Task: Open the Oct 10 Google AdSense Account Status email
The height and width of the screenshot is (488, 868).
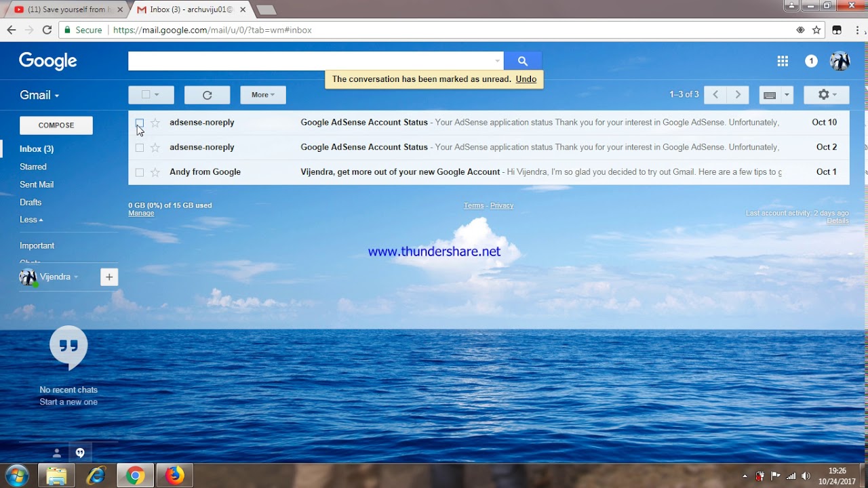Action: (x=488, y=123)
